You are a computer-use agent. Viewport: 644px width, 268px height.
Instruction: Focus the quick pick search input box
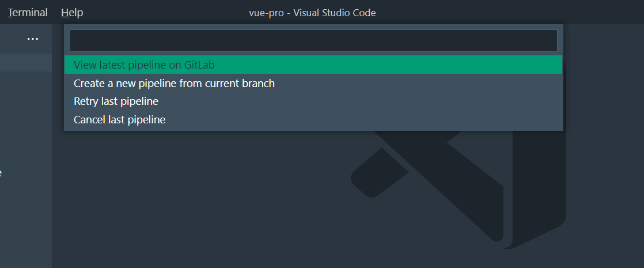313,41
